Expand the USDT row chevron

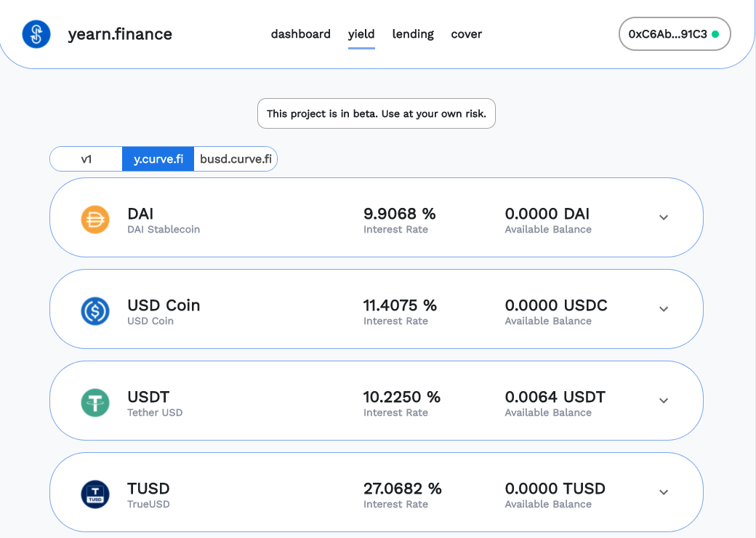pyautogui.click(x=663, y=401)
